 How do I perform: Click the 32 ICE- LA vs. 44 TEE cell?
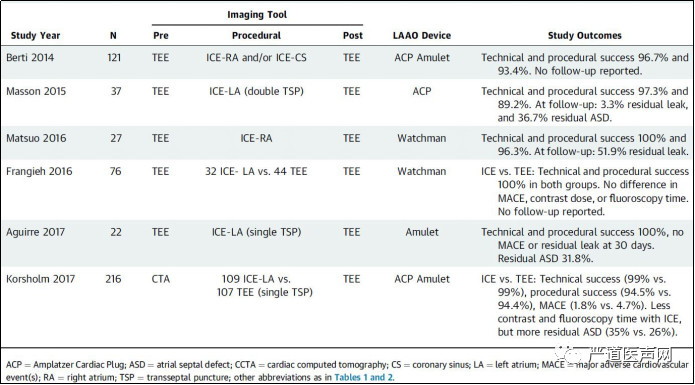tap(256, 171)
